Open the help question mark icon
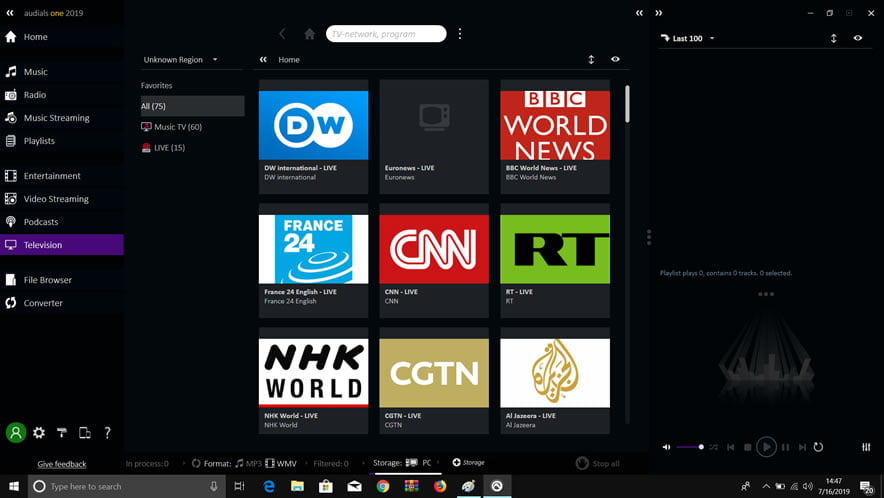The width and height of the screenshot is (884, 498). click(x=107, y=433)
